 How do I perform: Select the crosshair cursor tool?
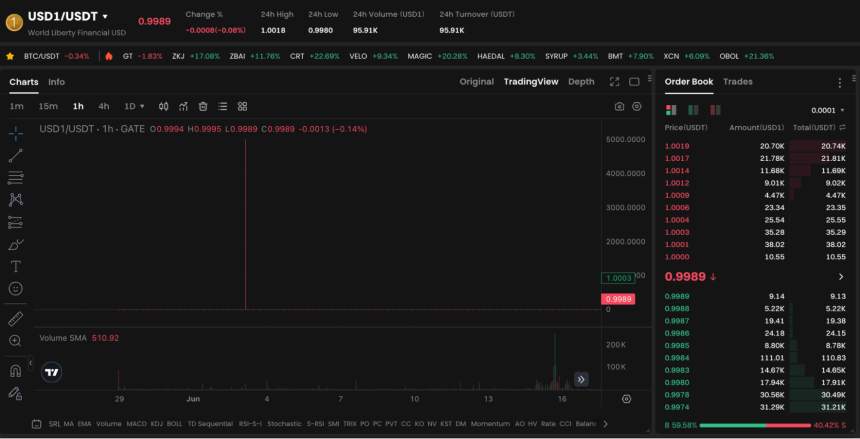16,133
